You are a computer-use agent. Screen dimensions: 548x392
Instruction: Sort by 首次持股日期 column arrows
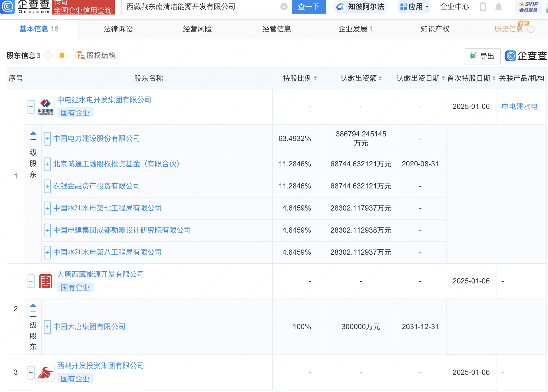[494, 78]
